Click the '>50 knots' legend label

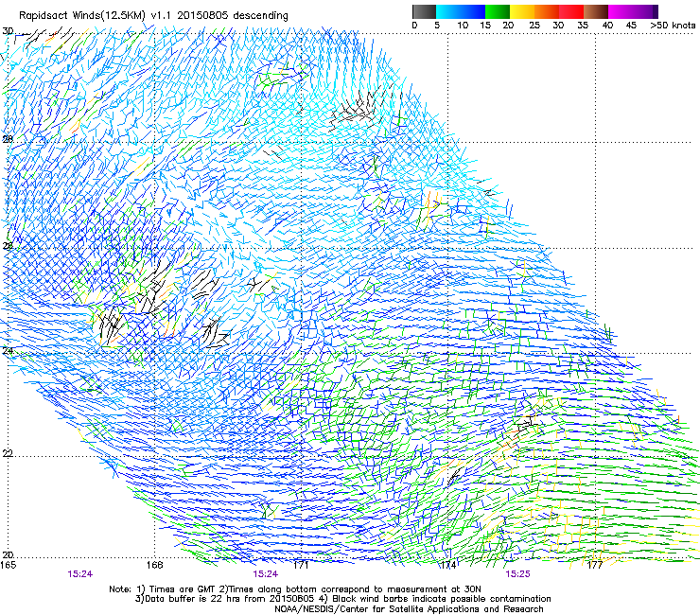[x=673, y=26]
